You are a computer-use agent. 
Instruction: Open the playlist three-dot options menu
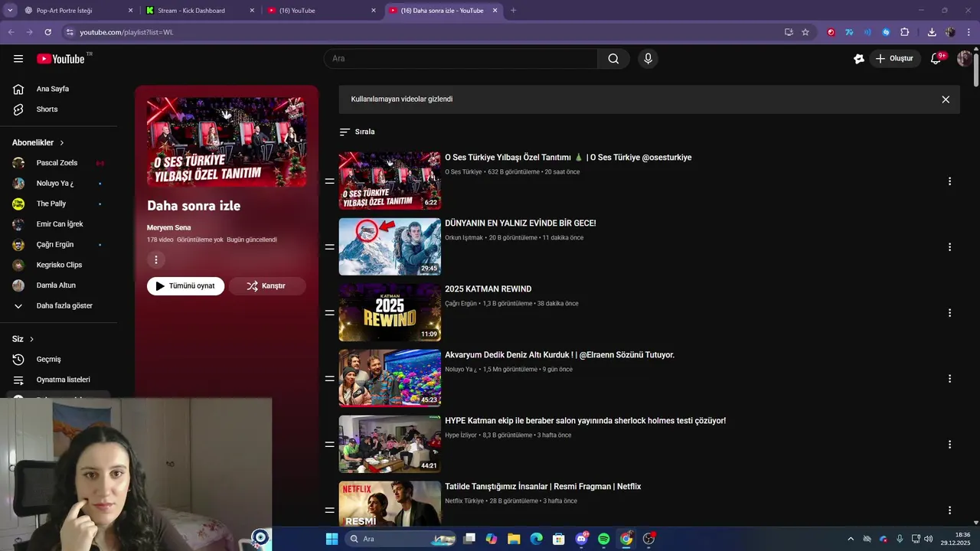click(156, 260)
